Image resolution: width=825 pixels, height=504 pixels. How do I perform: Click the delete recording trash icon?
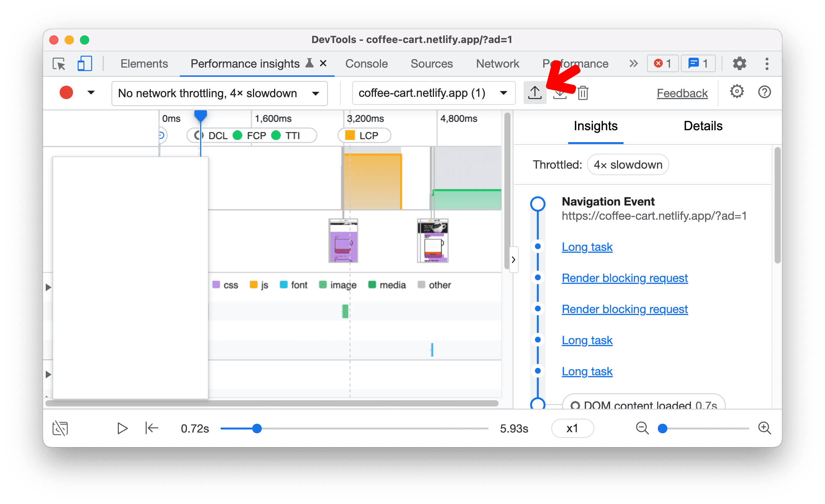(583, 93)
